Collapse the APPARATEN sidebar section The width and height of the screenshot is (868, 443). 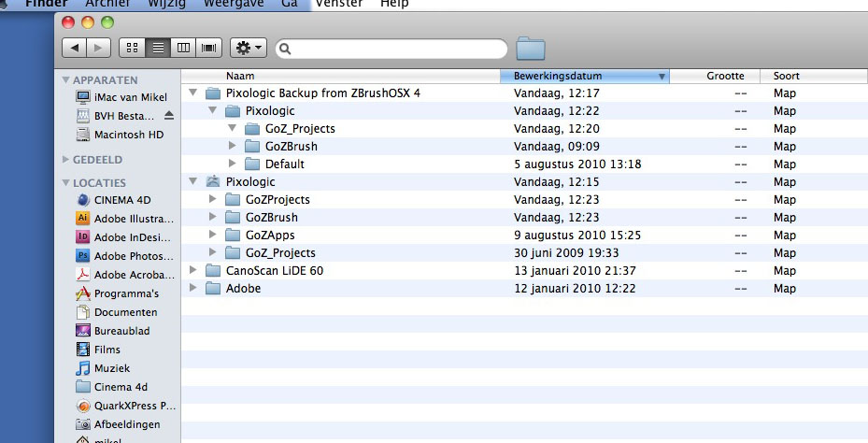coord(66,80)
